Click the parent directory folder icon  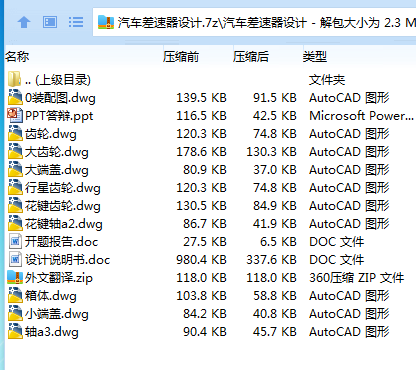(15, 79)
